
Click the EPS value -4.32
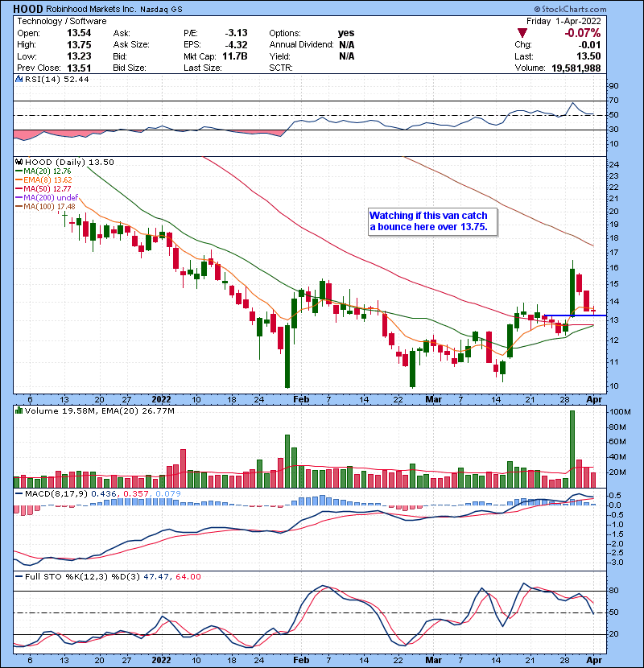tap(236, 45)
